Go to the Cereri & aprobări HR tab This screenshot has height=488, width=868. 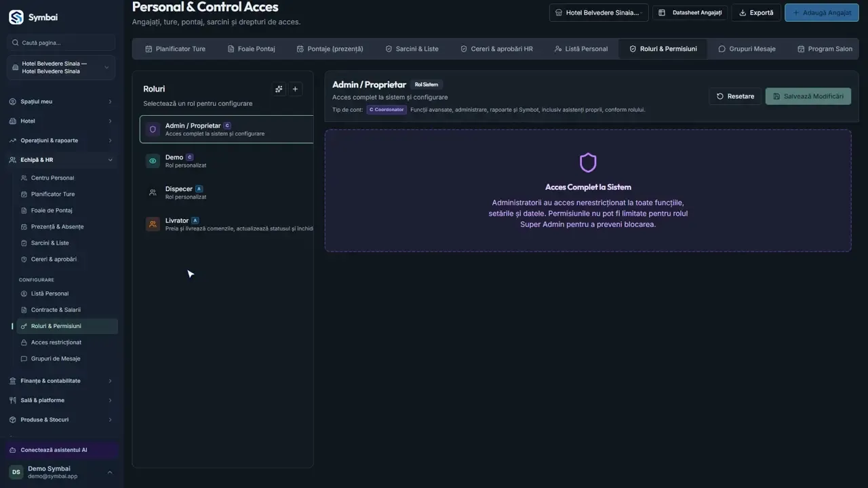[x=496, y=49]
